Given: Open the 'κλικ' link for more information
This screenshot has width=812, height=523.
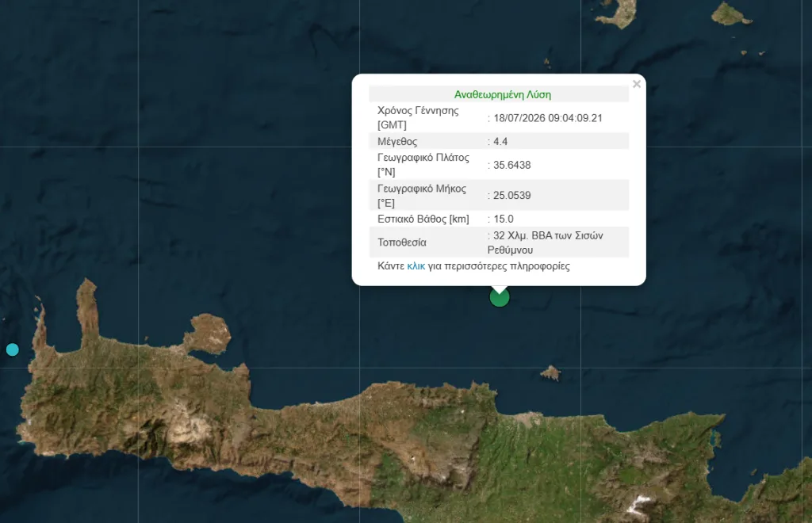Looking at the screenshot, I should (x=416, y=266).
